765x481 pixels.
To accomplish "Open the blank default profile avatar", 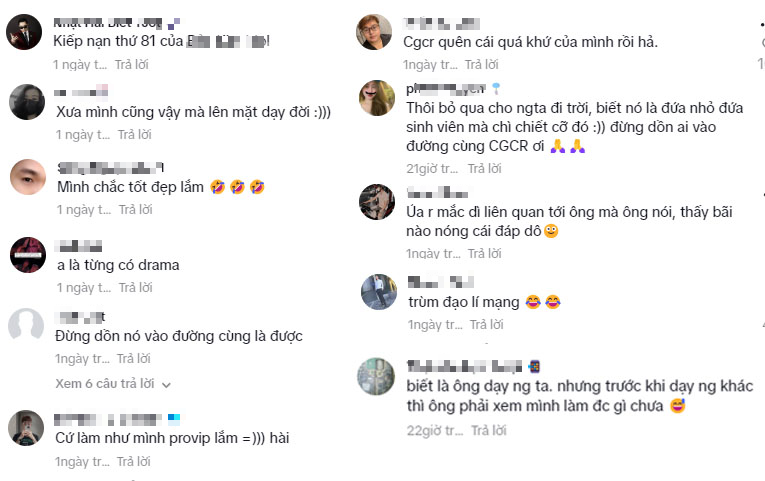I will coord(26,325).
